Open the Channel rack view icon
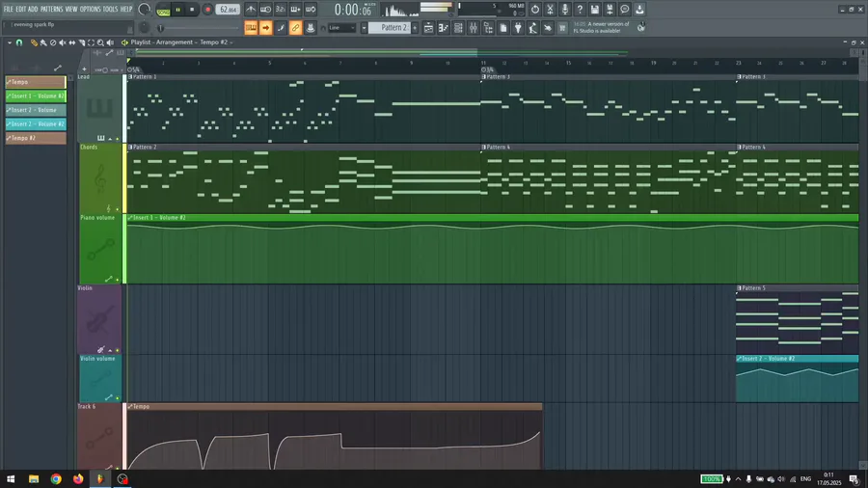 458,28
